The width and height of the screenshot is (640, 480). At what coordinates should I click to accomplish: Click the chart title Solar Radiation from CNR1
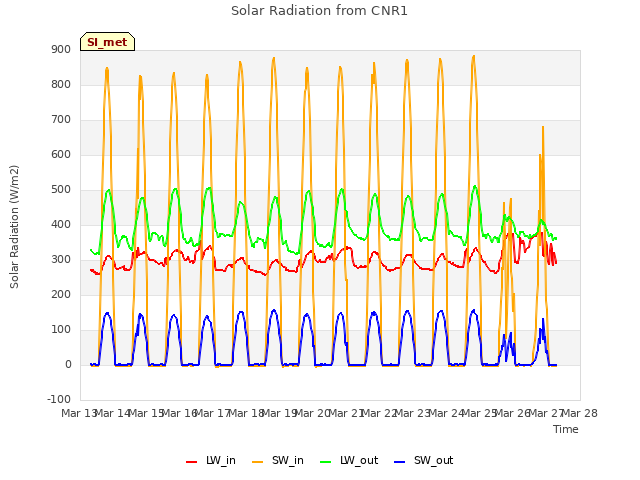319,11
